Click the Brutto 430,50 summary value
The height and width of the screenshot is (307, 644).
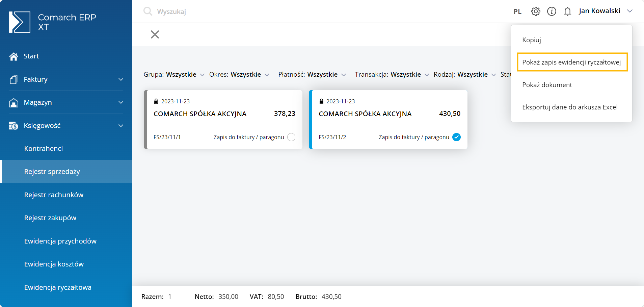point(331,297)
